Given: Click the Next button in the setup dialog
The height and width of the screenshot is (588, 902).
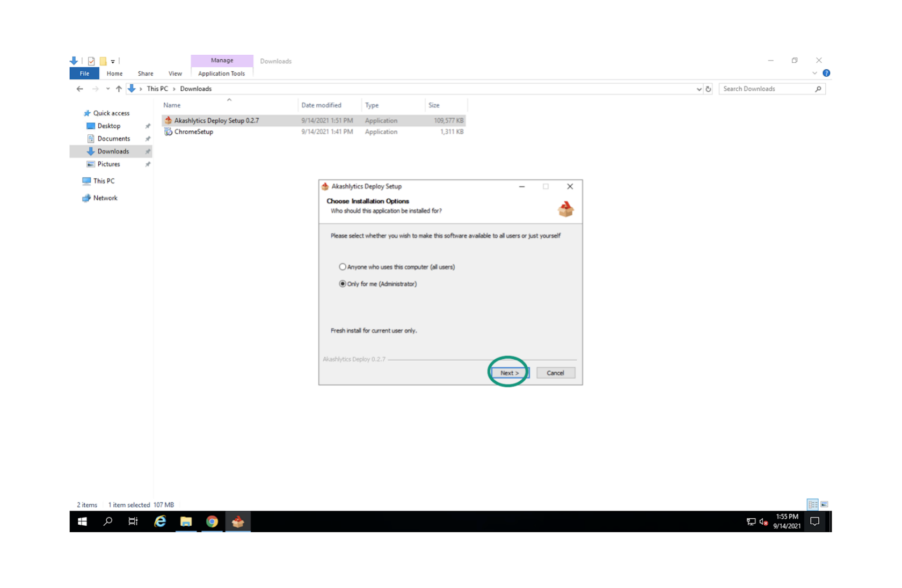Looking at the screenshot, I should pyautogui.click(x=510, y=373).
